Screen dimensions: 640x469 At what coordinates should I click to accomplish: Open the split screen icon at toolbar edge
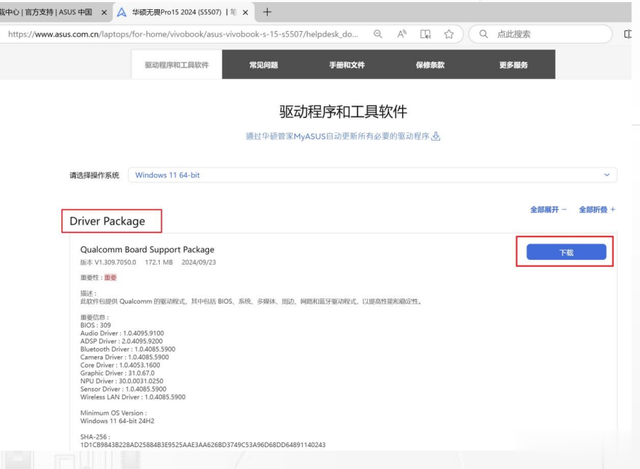pos(628,34)
